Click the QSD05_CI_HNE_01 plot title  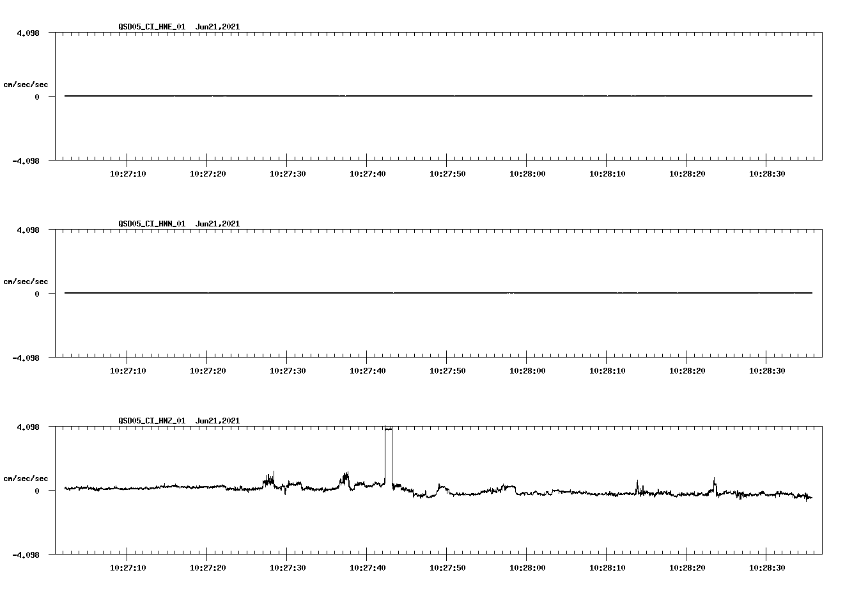click(179, 27)
